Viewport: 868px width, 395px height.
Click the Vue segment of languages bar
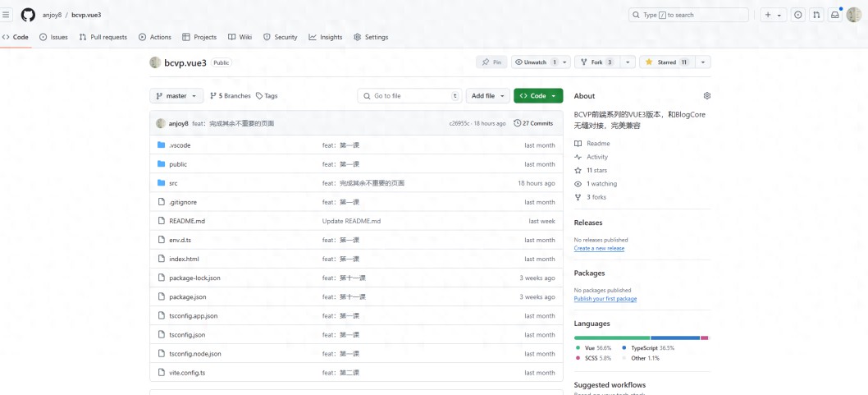coord(612,338)
